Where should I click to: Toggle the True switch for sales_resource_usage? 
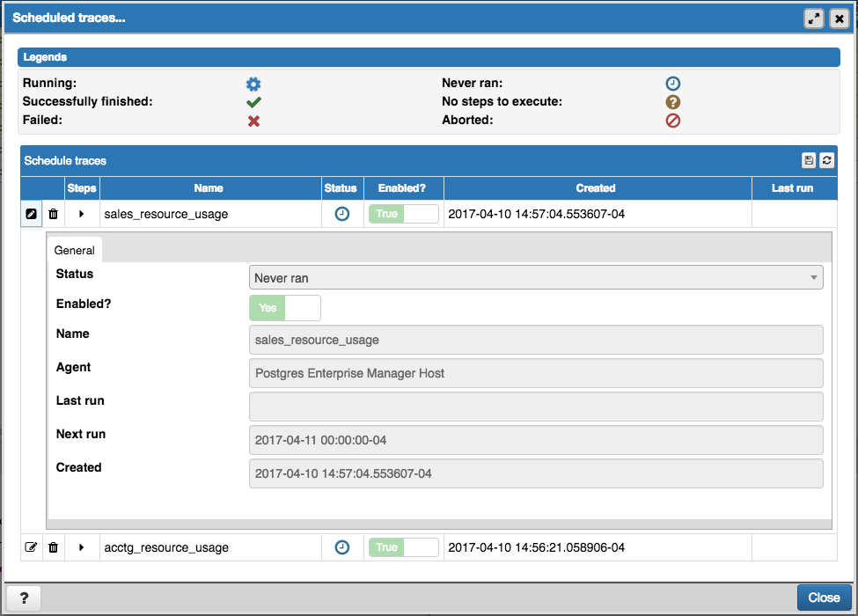click(x=403, y=214)
